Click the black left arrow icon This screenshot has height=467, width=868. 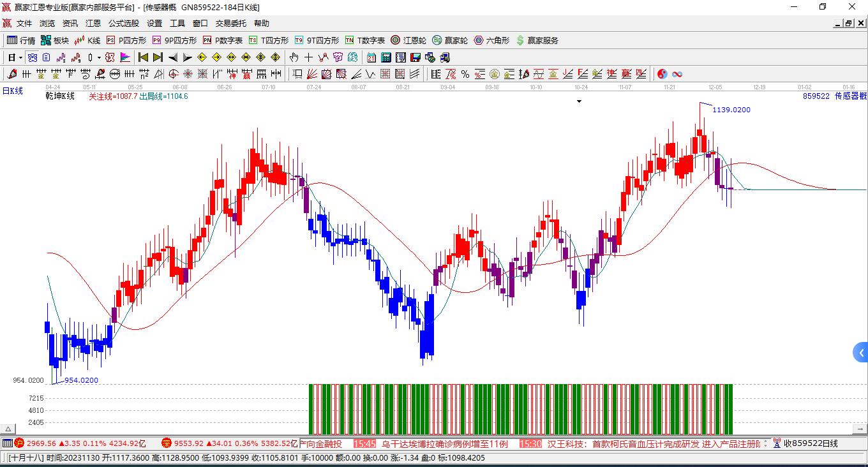pyautogui.click(x=173, y=57)
